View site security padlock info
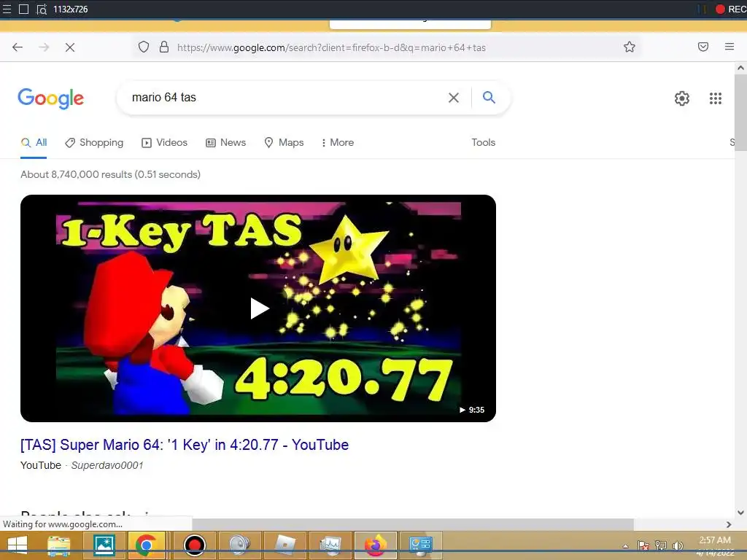Screen dimensions: 747x560 point(164,47)
